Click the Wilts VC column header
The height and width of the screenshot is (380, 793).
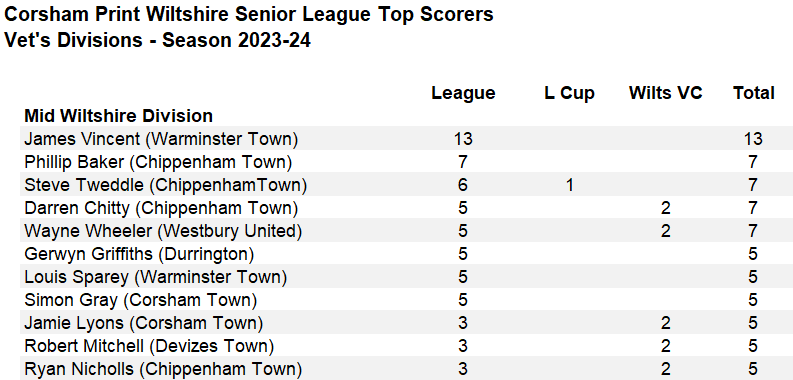(x=666, y=93)
